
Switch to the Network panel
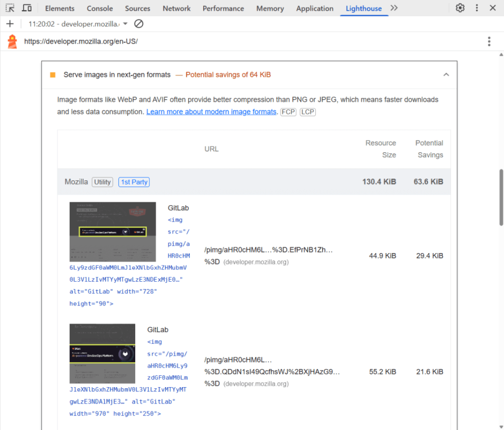[176, 8]
